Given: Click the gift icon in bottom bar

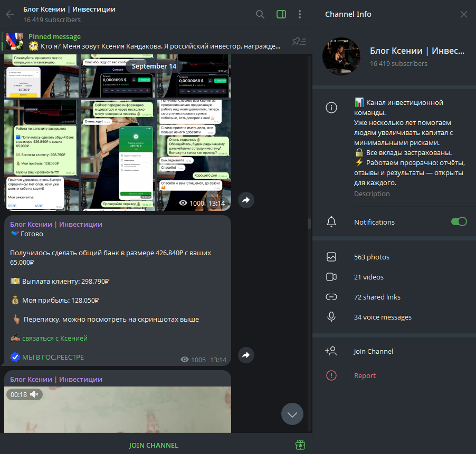Looking at the screenshot, I should [300, 445].
